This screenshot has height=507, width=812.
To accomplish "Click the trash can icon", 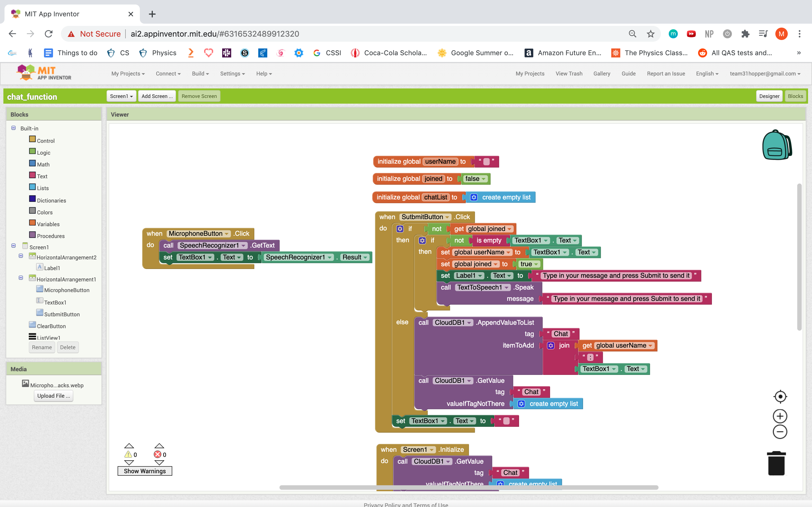I will coord(776,463).
